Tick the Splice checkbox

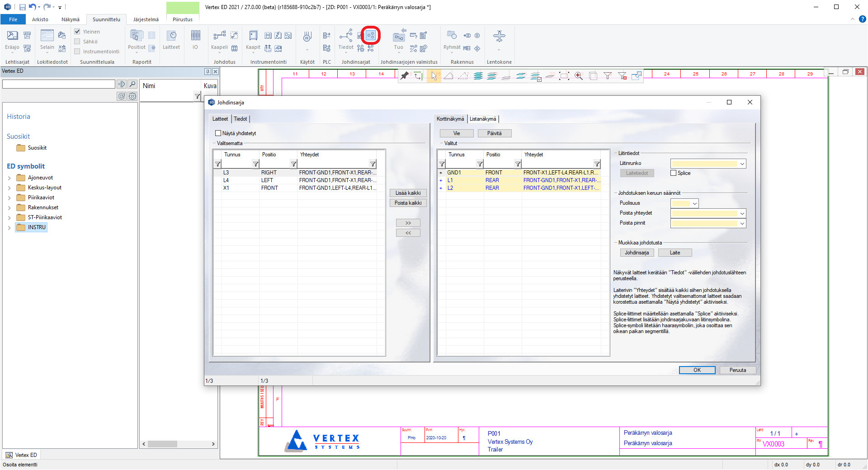coord(674,173)
